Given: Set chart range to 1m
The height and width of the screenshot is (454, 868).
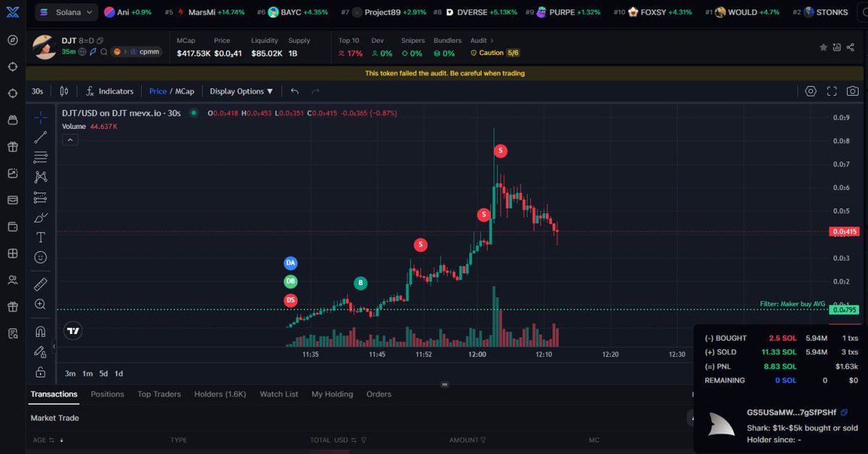Looking at the screenshot, I should [x=87, y=374].
